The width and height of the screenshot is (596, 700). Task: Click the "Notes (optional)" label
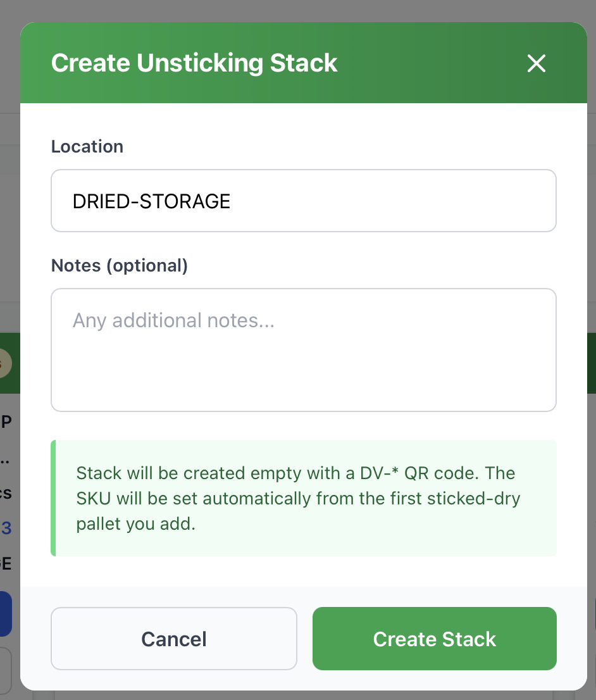point(120,266)
